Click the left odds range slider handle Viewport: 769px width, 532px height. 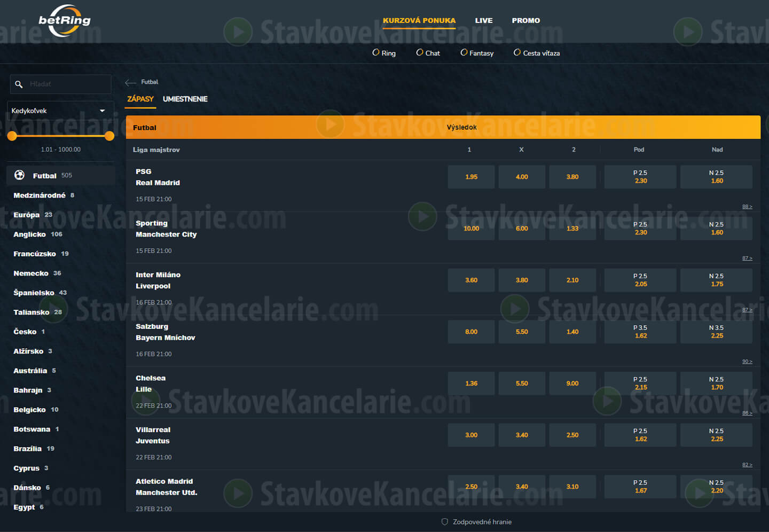(12, 136)
